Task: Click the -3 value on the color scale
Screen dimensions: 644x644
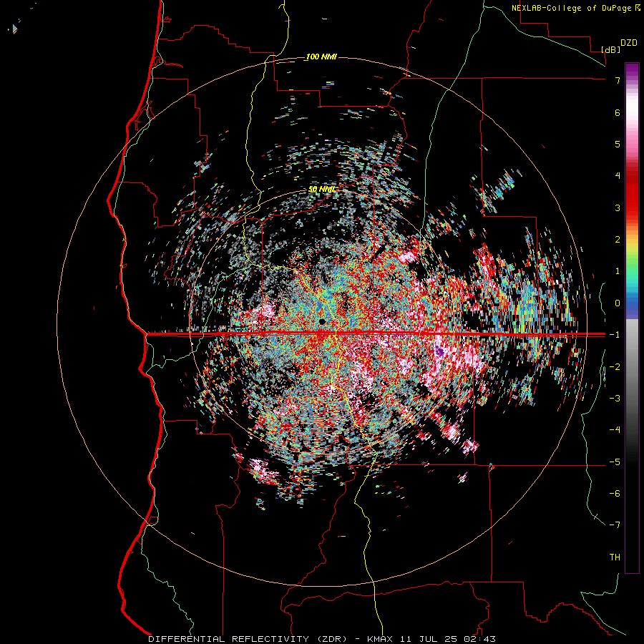Action: [x=615, y=399]
